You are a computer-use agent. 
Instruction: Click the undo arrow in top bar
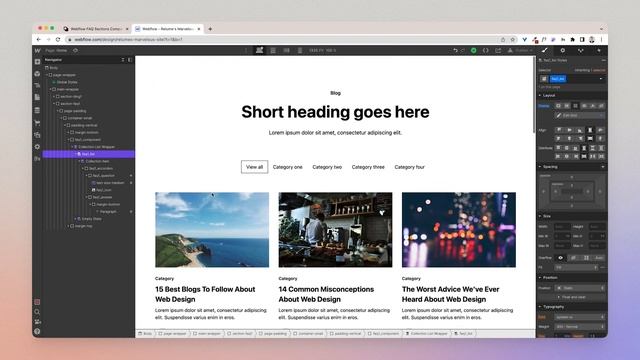(455, 50)
